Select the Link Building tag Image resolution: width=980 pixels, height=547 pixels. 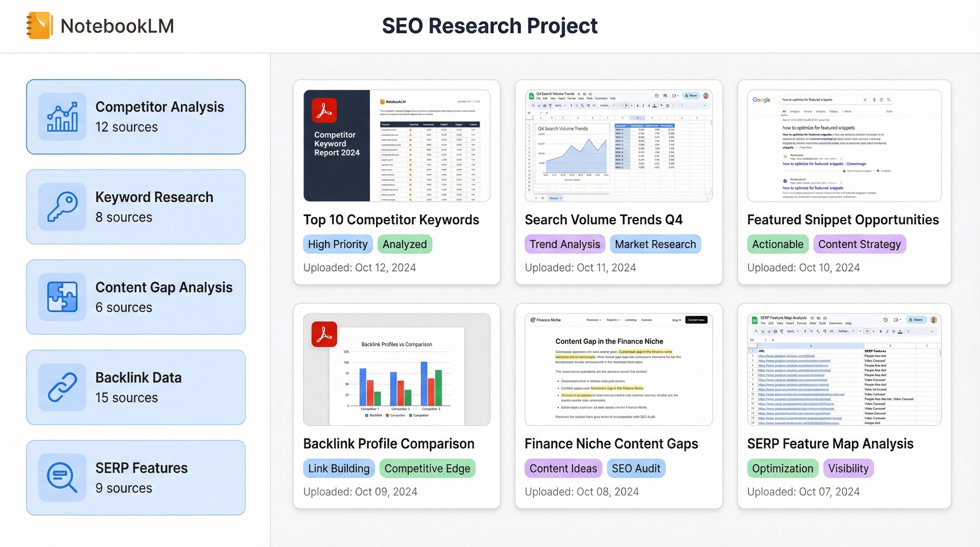coord(339,468)
